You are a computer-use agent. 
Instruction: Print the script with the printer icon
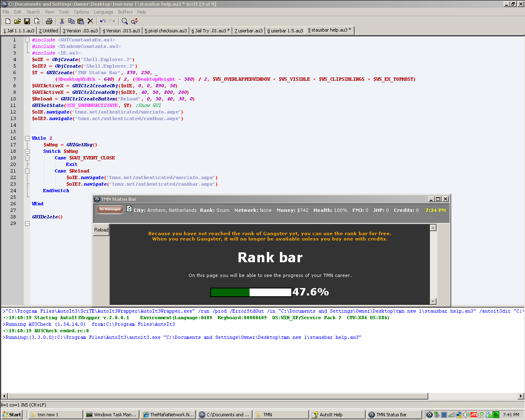(49, 21)
